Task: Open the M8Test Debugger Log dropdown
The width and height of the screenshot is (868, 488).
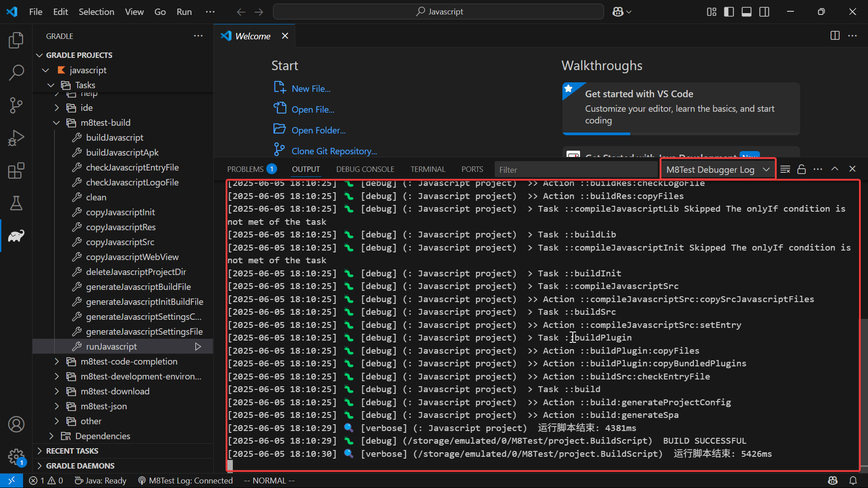Action: [x=717, y=170]
